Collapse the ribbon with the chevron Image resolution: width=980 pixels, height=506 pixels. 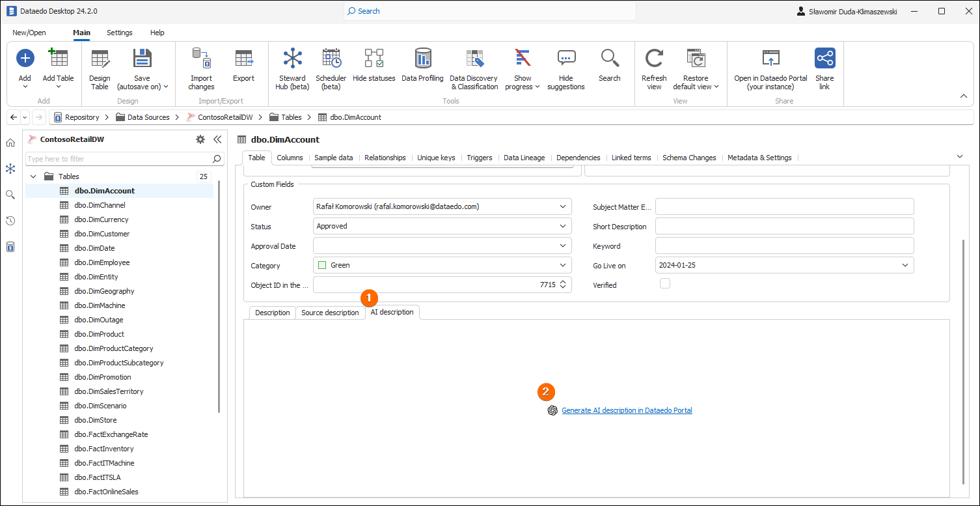[x=964, y=96]
